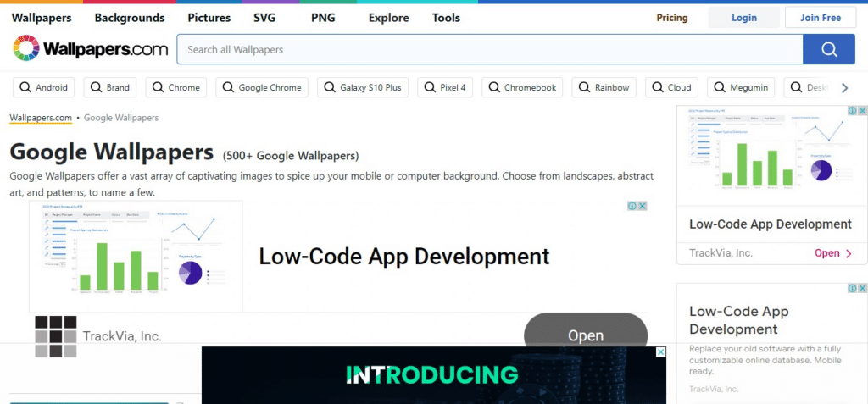Click the Google Wallpapers page heading
868x404 pixels.
111,152
